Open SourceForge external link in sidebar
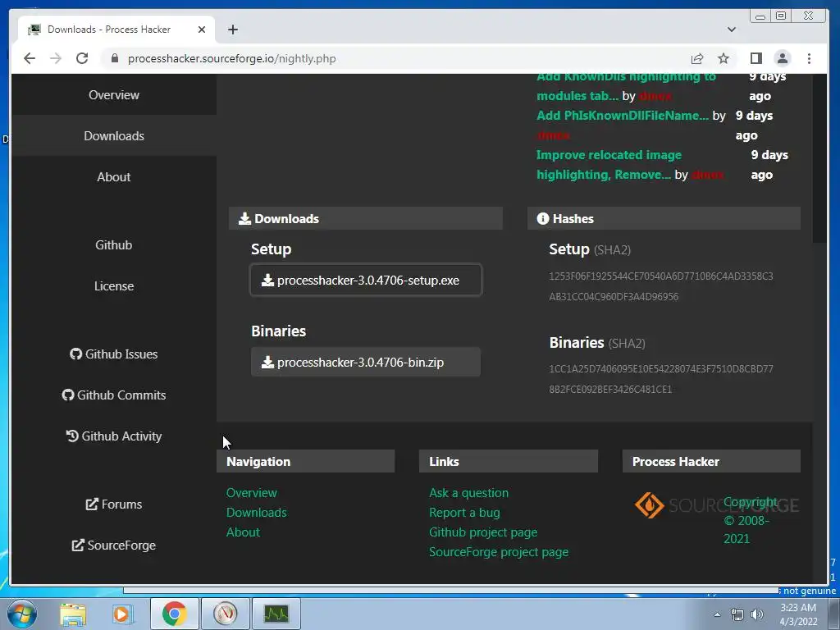Screen dimensions: 840x630 (x=113, y=546)
